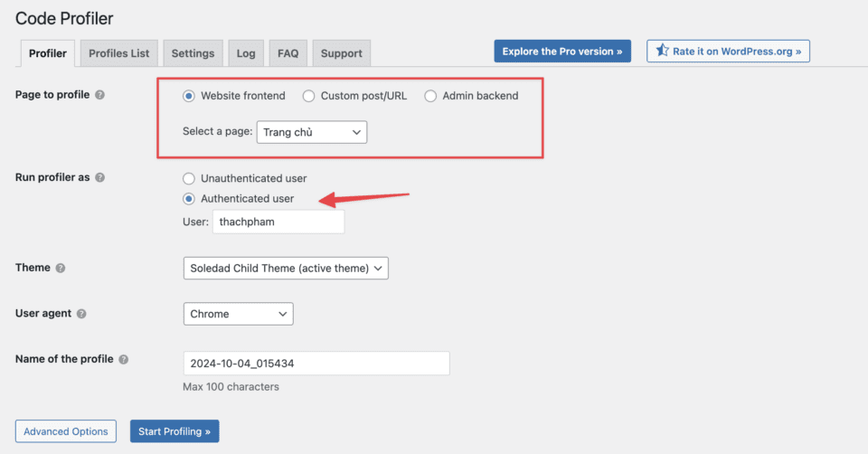868x454 pixels.
Task: Click the Theme help question mark icon
Action: click(x=61, y=269)
